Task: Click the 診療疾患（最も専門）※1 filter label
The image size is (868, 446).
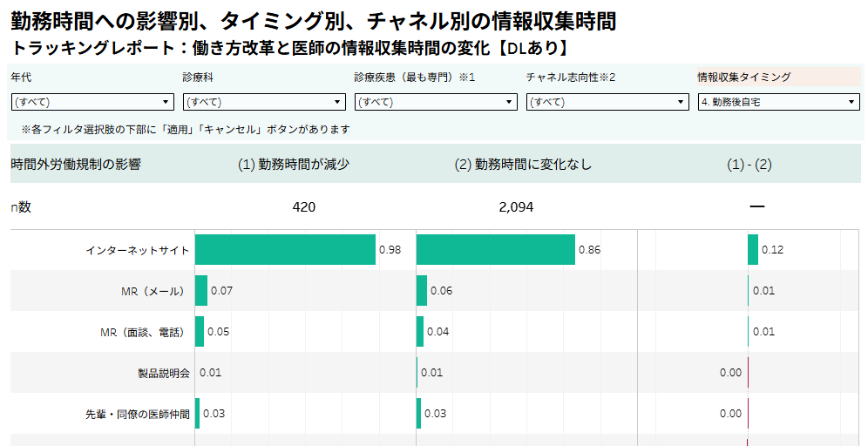Action: [x=415, y=77]
